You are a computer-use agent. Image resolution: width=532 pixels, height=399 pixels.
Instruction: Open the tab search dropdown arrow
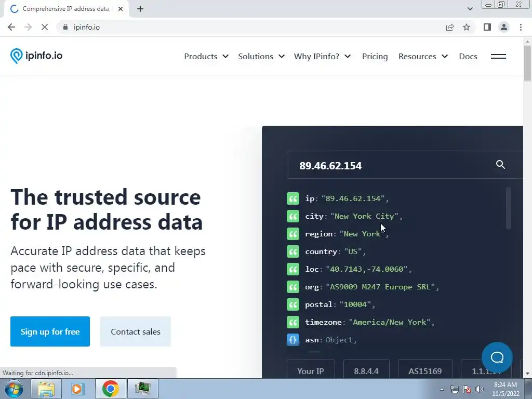click(470, 9)
